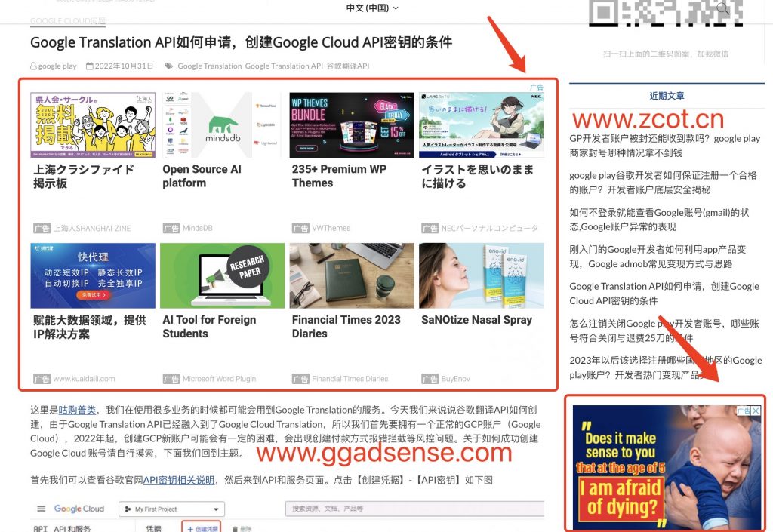Click the イラストを思いのままに描ける ad headline
Screen dimensions: 773x532
pos(477,177)
